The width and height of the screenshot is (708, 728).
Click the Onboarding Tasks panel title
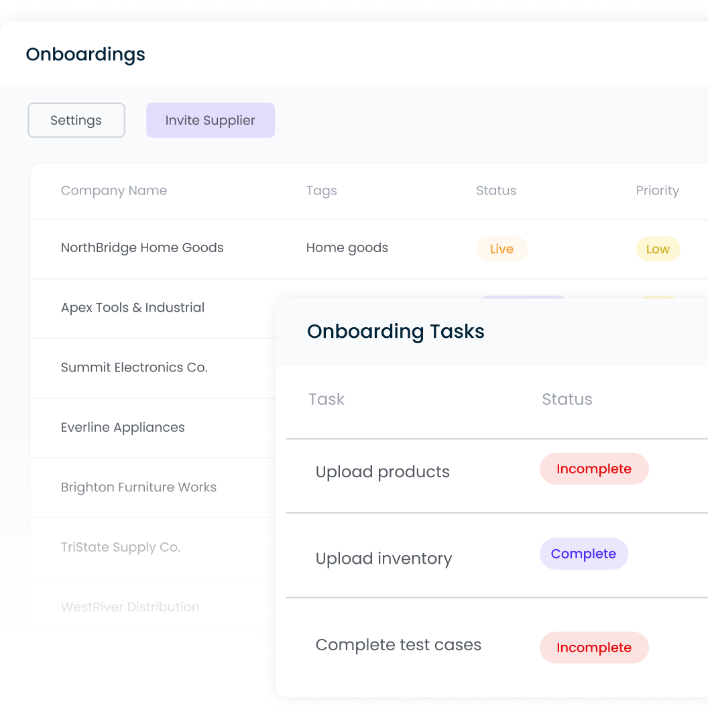[x=396, y=331]
